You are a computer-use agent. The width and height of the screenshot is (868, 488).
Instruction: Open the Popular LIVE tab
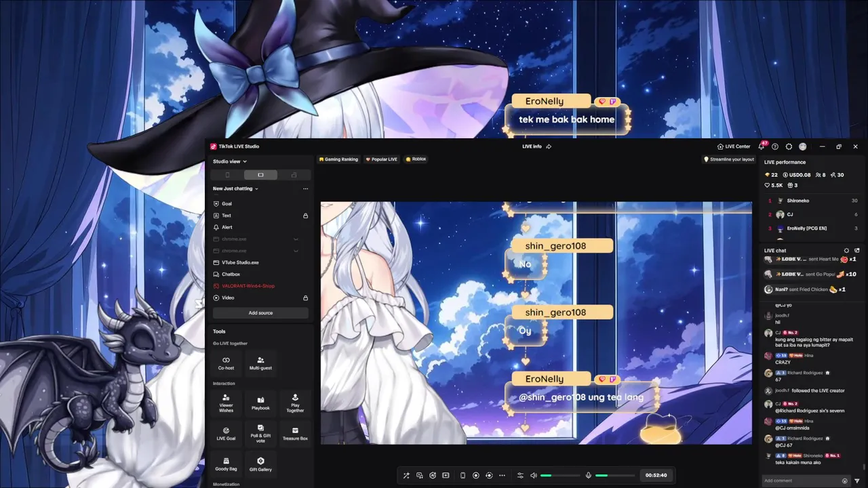(381, 159)
